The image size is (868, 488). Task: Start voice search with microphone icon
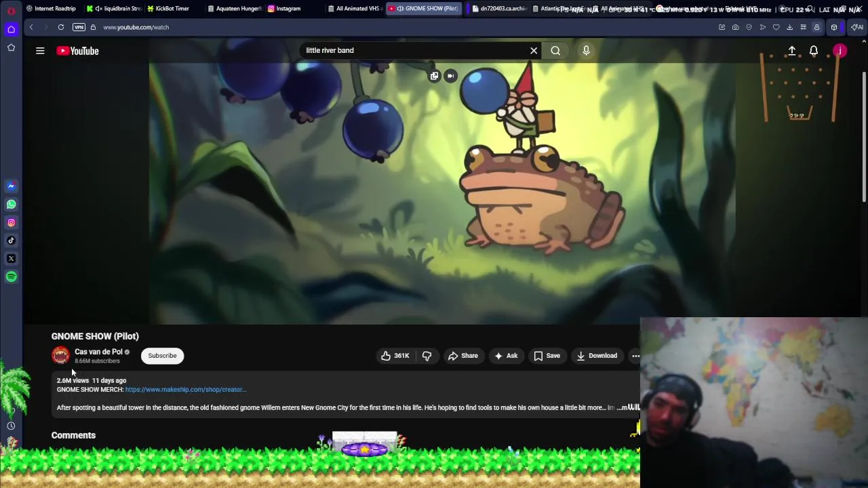587,50
